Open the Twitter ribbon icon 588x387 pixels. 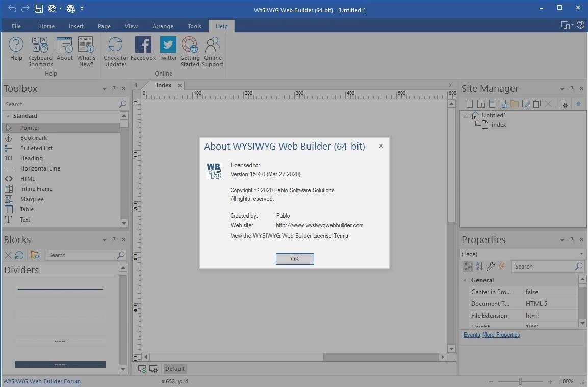(x=168, y=49)
